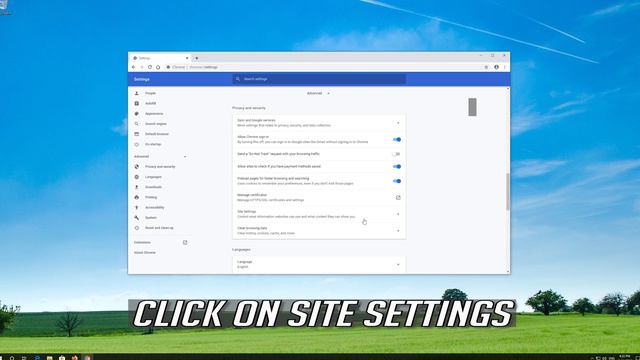The height and width of the screenshot is (360, 640).
Task: Select the Settings tab in Chrome
Action: (x=161, y=58)
